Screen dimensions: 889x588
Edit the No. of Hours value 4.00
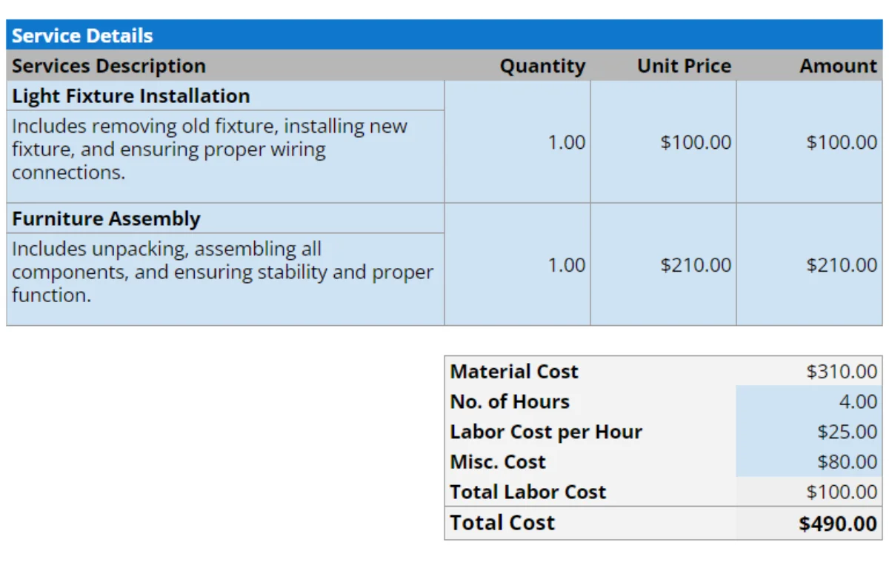coord(857,401)
